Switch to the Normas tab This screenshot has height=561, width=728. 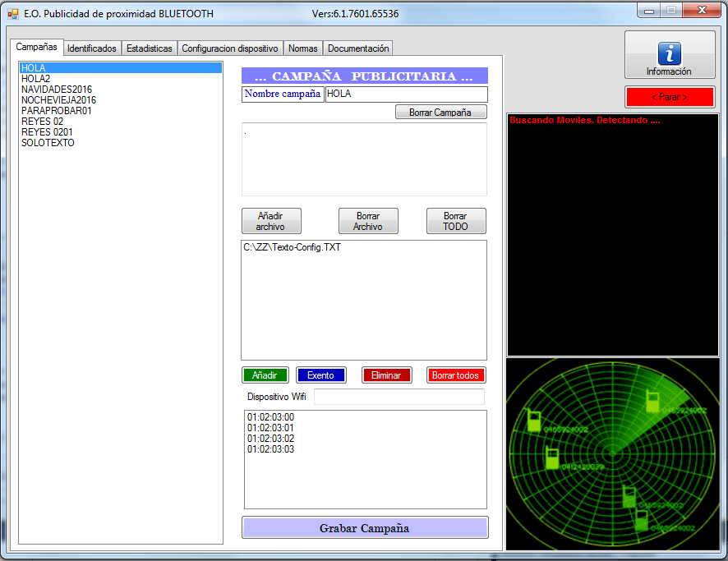302,48
